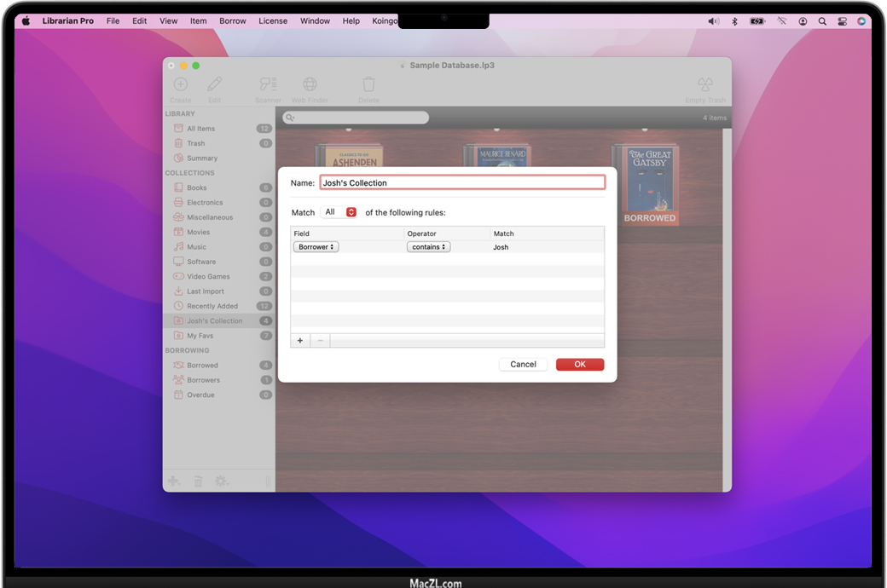Open Summary in the sidebar
The image size is (887, 588).
218,158
